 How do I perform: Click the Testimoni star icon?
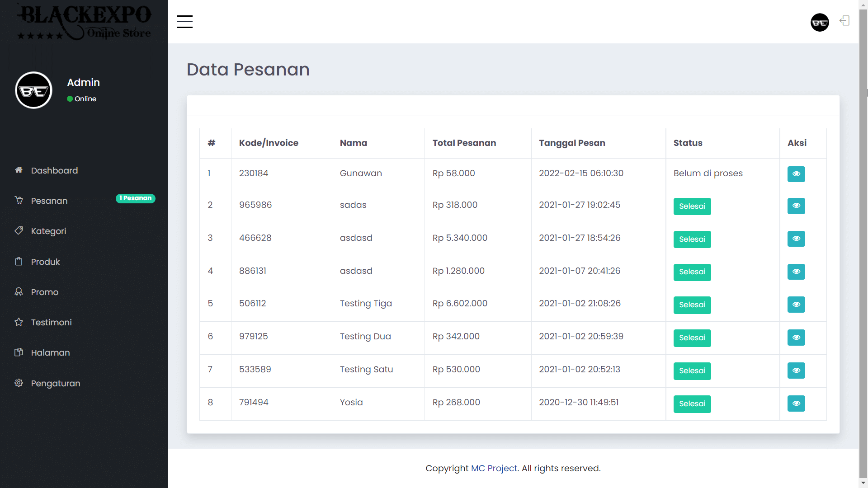[19, 322]
